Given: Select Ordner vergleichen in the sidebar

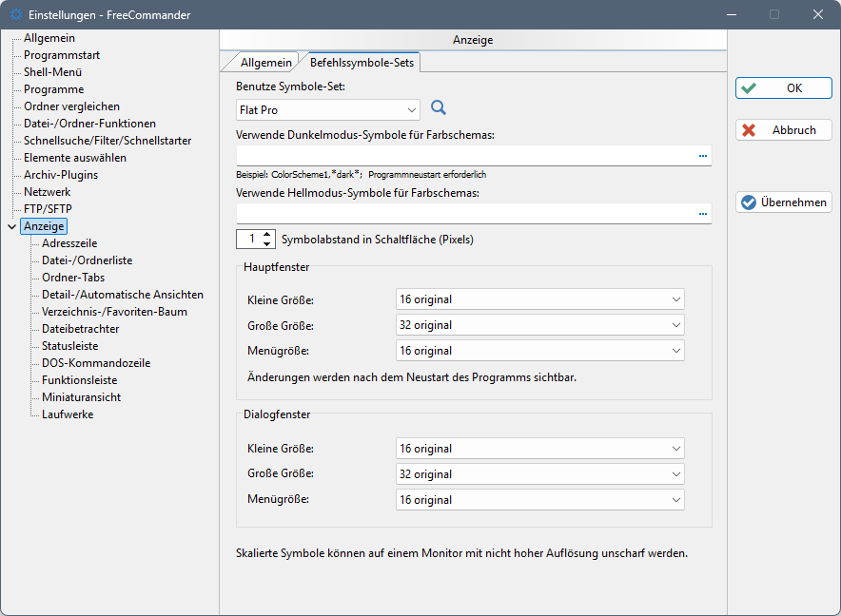Looking at the screenshot, I should [71, 106].
